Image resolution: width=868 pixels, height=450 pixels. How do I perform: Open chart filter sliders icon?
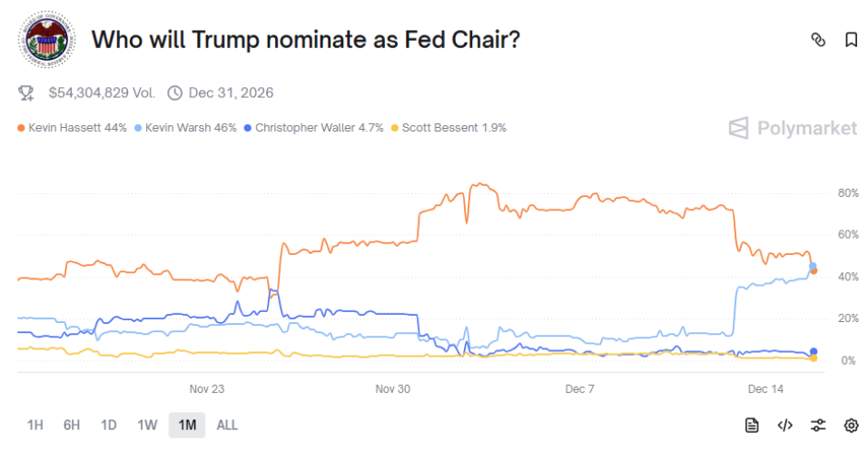click(818, 425)
